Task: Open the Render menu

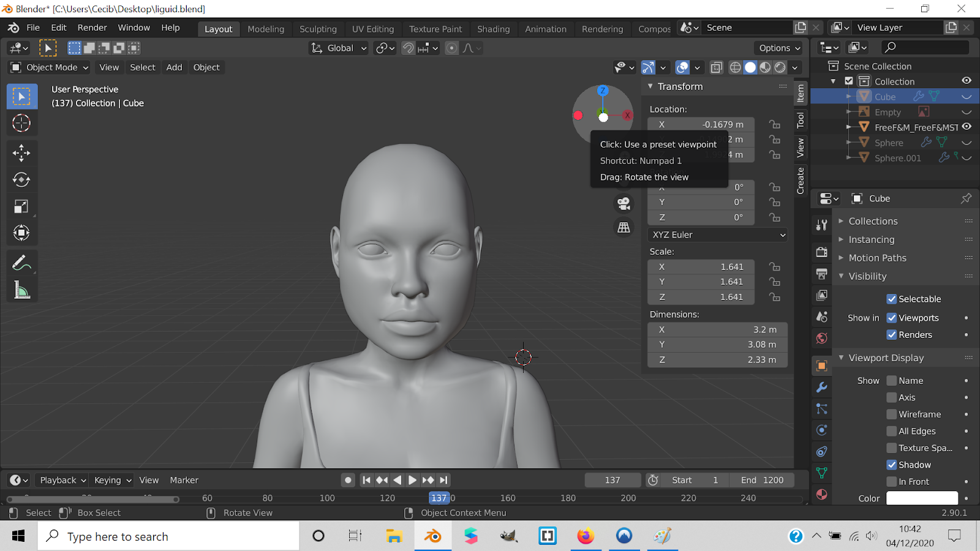Action: [92, 28]
